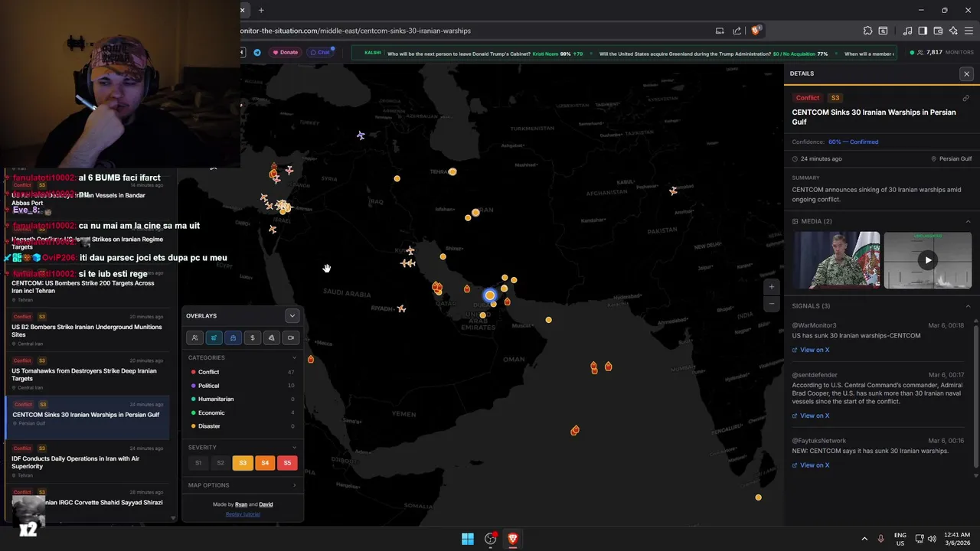This screenshot has height=551, width=980.
Task: Open Ryan's credit link
Action: [x=241, y=504]
